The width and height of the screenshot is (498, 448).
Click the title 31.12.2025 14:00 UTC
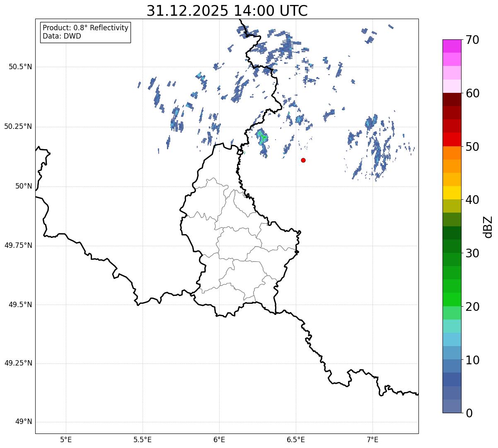[x=227, y=11]
